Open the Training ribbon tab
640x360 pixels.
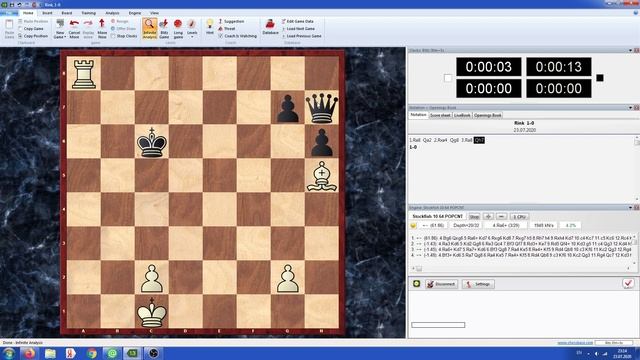pos(88,13)
